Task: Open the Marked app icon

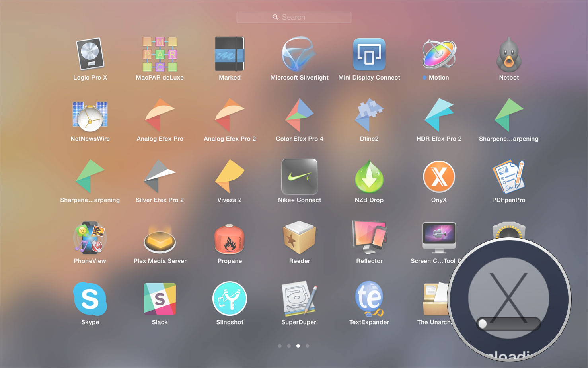Action: coord(230,54)
